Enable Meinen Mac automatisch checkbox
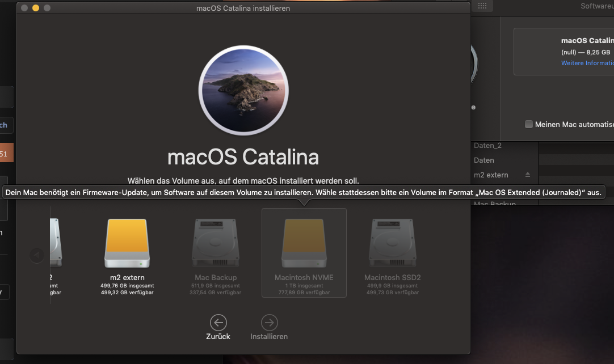This screenshot has height=364, width=614. [x=529, y=125]
